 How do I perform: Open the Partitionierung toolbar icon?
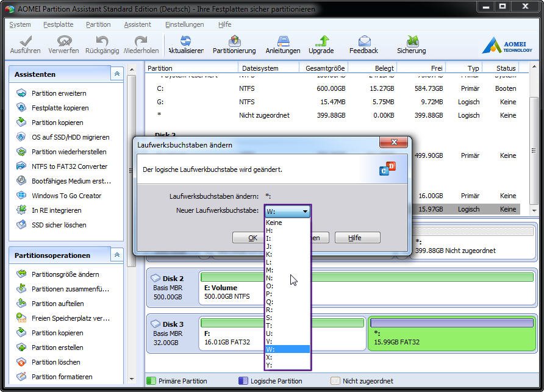point(235,41)
